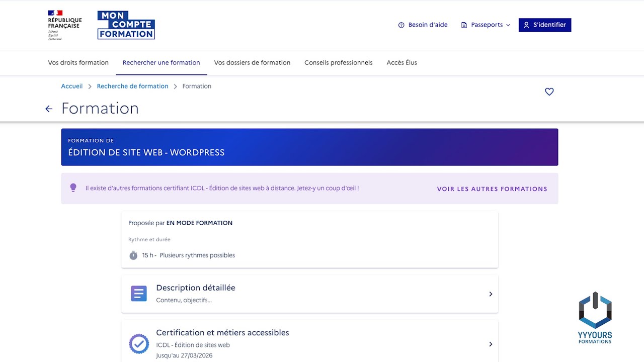Image resolution: width=644 pixels, height=362 pixels.
Task: Open Conseils professionnels menu item
Action: tap(338, 63)
